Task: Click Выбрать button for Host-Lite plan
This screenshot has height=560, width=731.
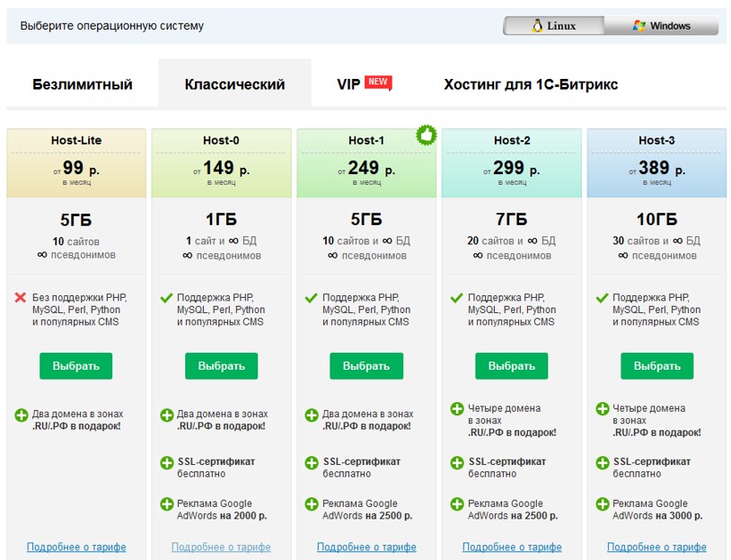Action: click(76, 366)
